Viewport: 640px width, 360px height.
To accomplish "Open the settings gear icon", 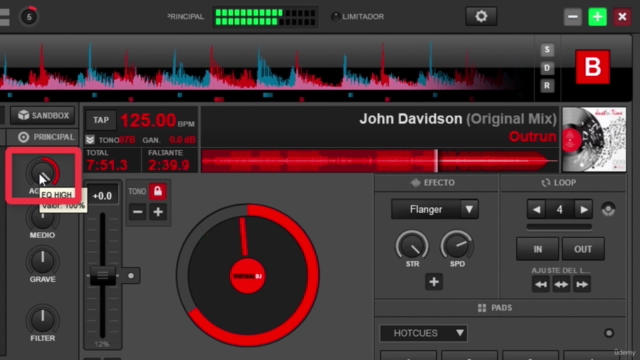I will point(481,16).
